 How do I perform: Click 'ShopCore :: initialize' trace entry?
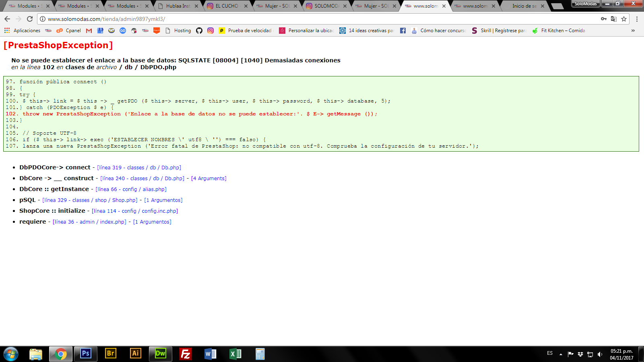pos(52,211)
